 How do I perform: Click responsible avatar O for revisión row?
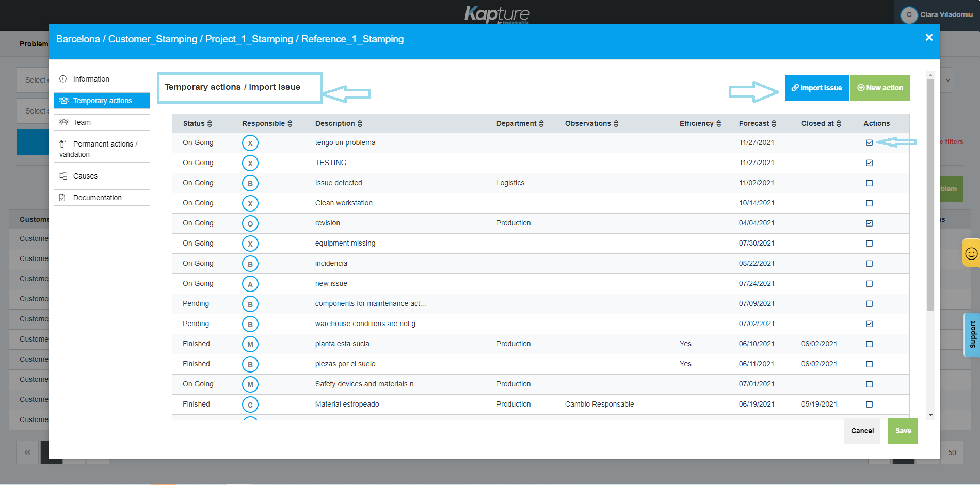pyautogui.click(x=250, y=223)
